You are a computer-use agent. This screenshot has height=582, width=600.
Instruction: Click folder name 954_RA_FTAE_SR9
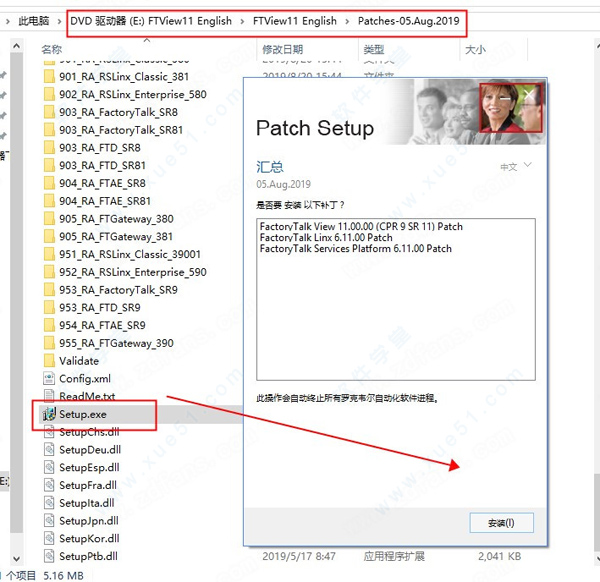[x=102, y=325]
